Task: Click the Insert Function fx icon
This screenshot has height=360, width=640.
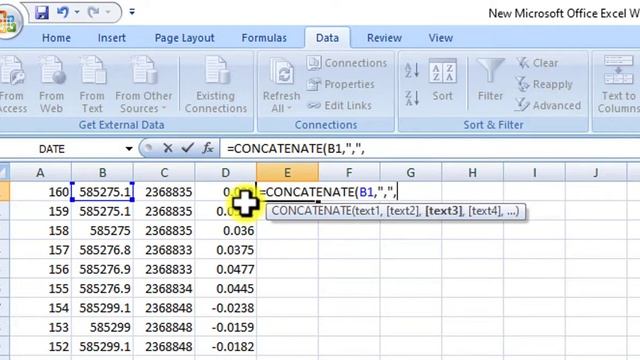Action: (x=208, y=148)
